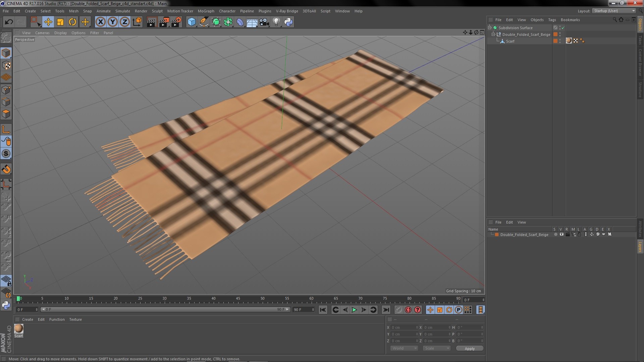Select the Scale tool
The height and width of the screenshot is (362, 644).
pyautogui.click(x=60, y=22)
